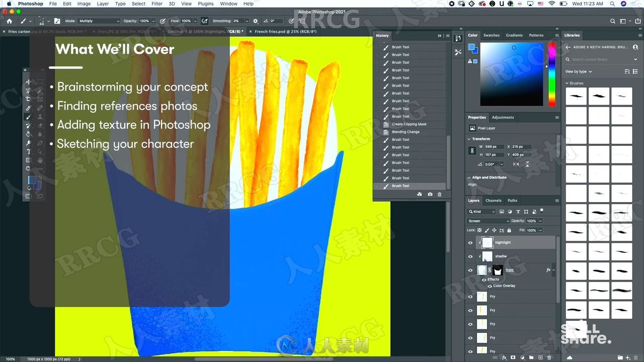Screen dimensions: 644x362
Task: Click Create Clipping Mask history state
Action: tap(409, 124)
